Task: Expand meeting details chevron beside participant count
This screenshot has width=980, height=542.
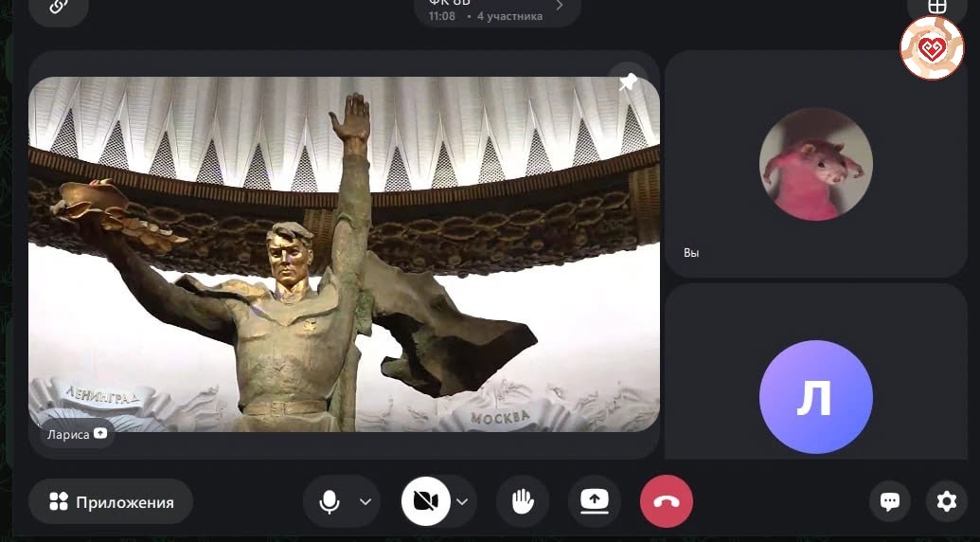Action: (560, 7)
